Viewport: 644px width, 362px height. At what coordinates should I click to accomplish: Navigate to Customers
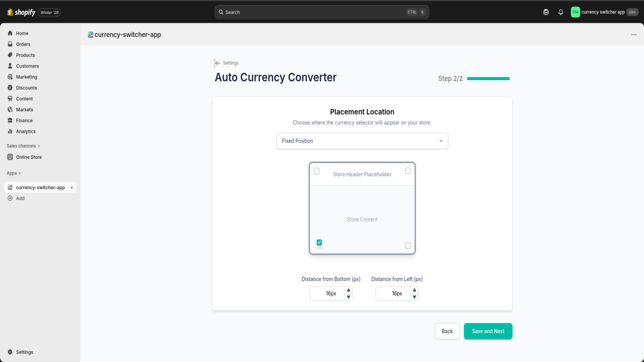click(27, 66)
